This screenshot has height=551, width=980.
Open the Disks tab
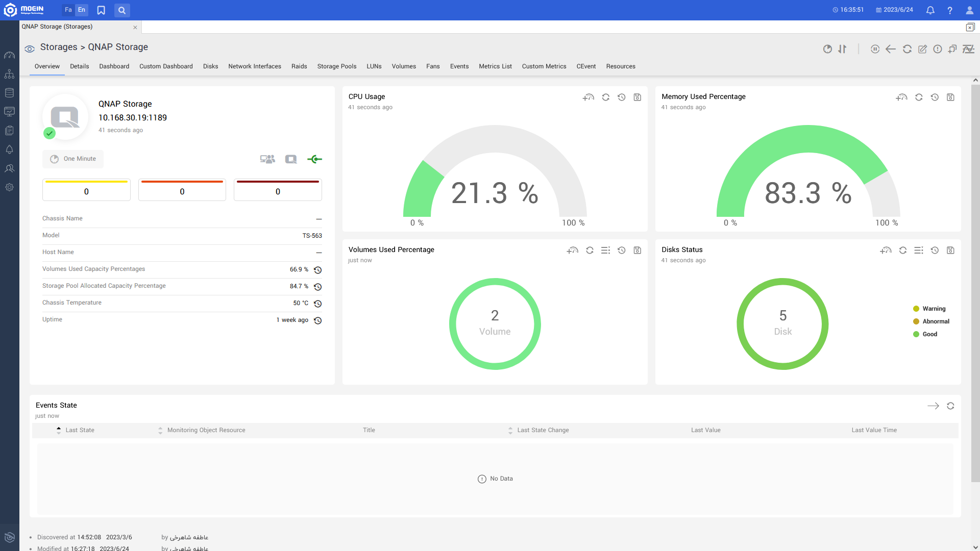[x=210, y=66]
